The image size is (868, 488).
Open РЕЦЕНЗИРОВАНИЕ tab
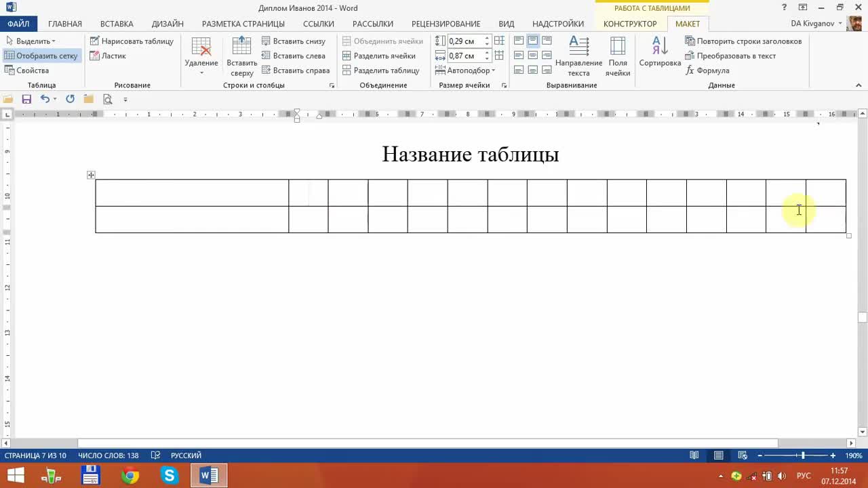coord(446,24)
